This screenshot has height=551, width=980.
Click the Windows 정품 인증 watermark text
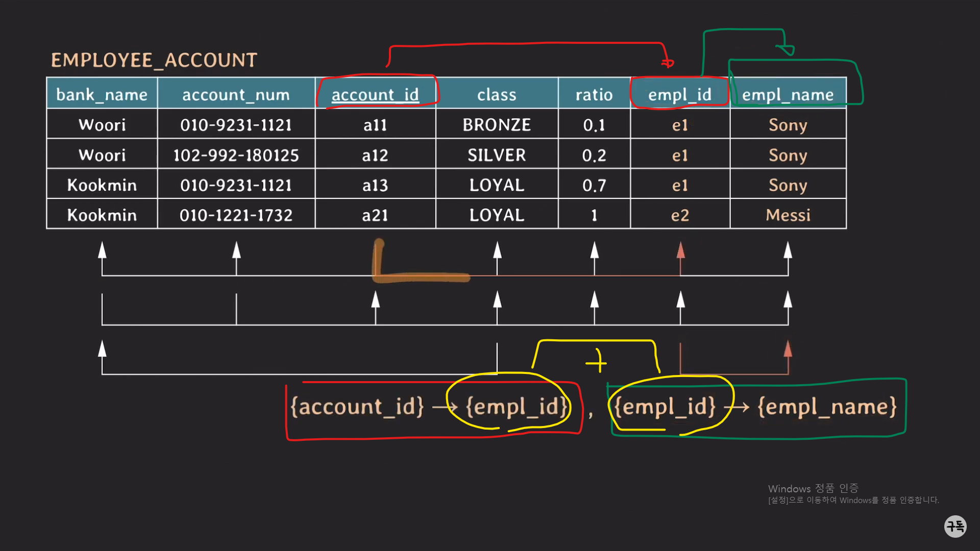[813, 488]
